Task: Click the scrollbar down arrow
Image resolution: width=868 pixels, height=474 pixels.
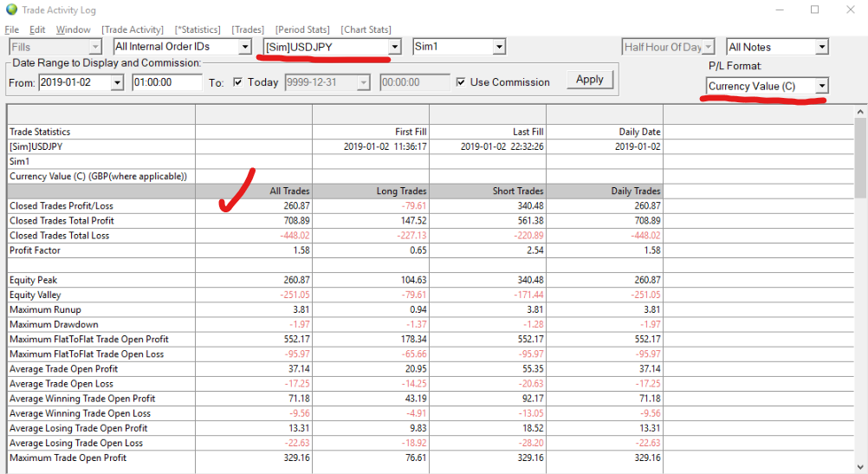Action: pos(859,467)
